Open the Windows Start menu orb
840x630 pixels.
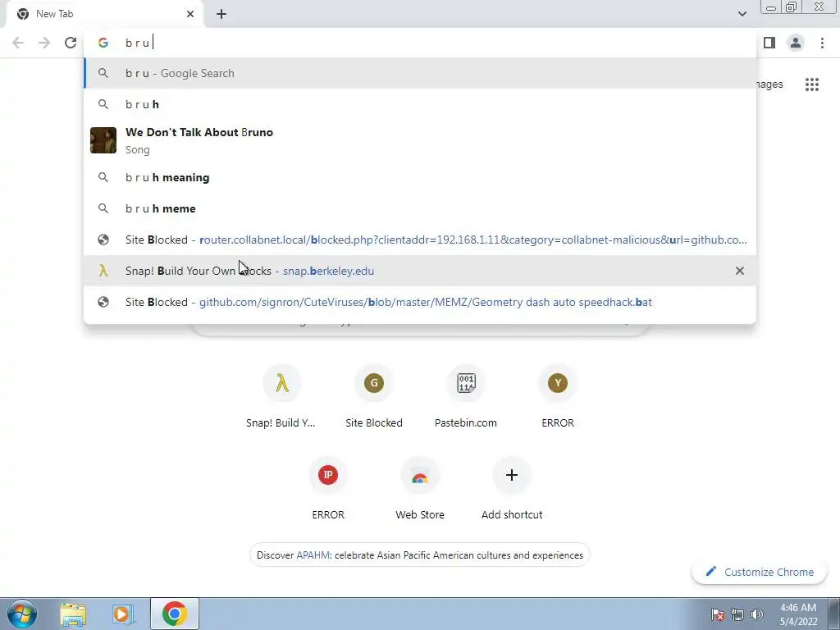pyautogui.click(x=21, y=614)
